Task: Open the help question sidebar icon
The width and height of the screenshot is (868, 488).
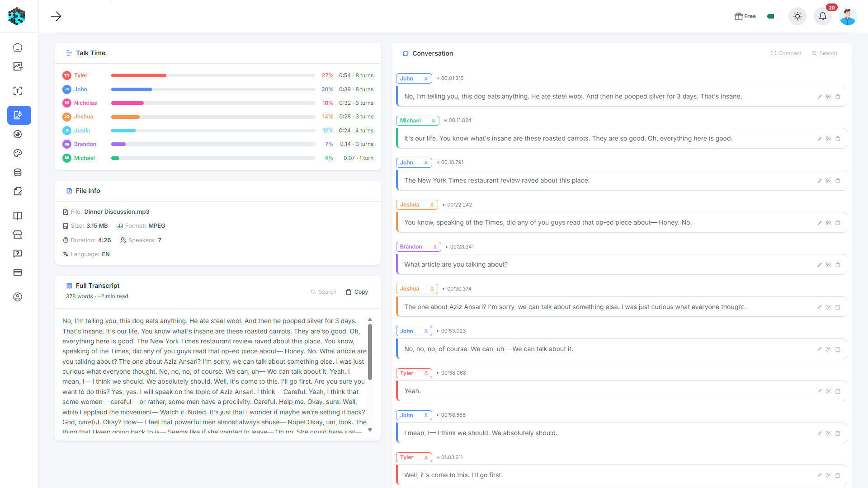Action: pyautogui.click(x=18, y=253)
